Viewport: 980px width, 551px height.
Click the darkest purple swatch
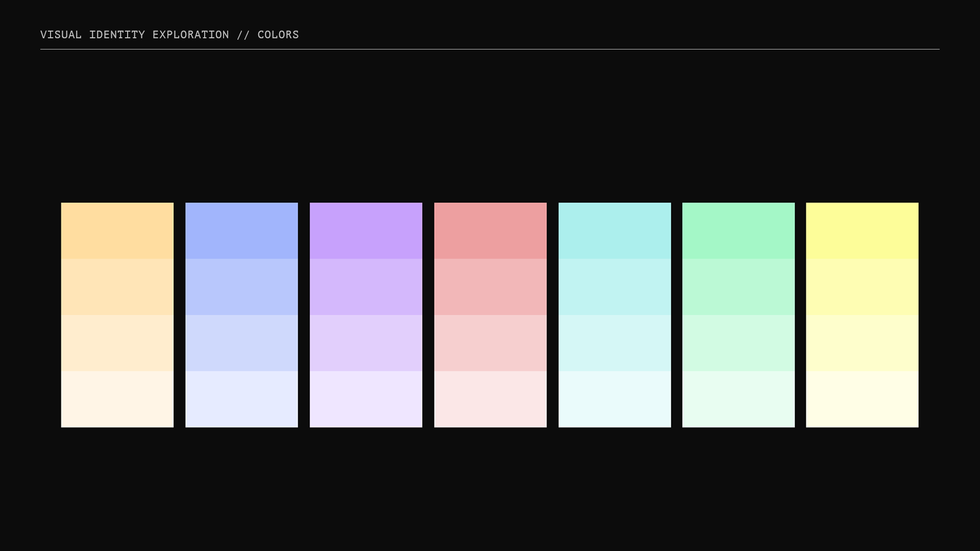pos(366,231)
